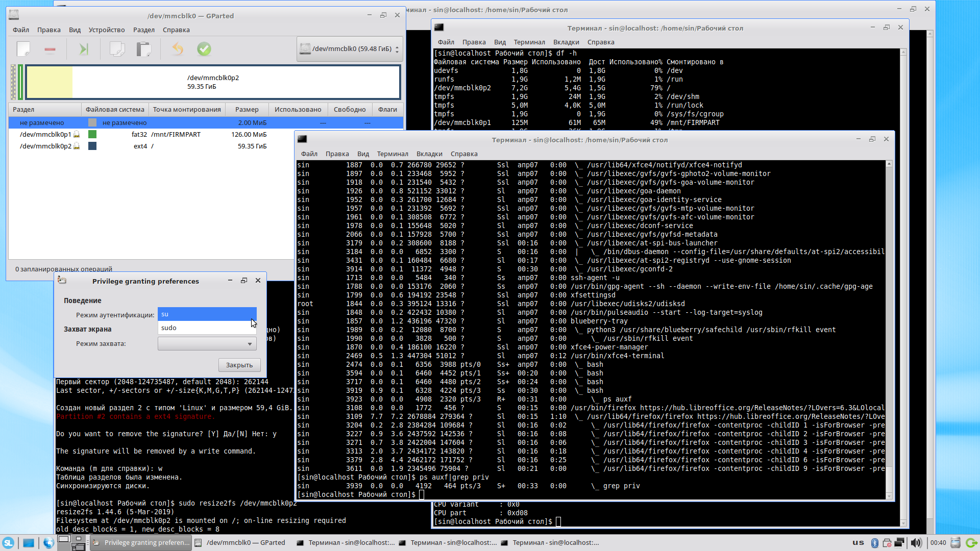This screenshot has width=980, height=551.
Task: Click the green logout icon in panel
Action: tap(971, 543)
